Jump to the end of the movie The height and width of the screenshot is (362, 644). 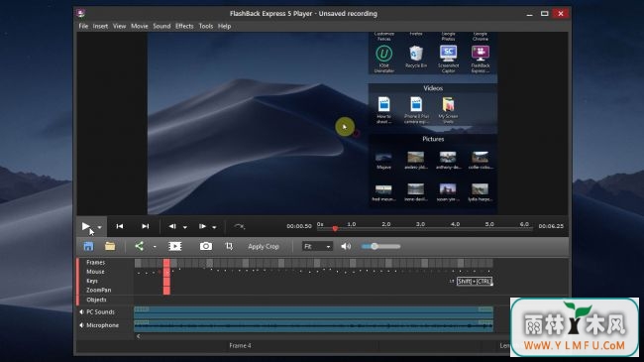tap(145, 226)
